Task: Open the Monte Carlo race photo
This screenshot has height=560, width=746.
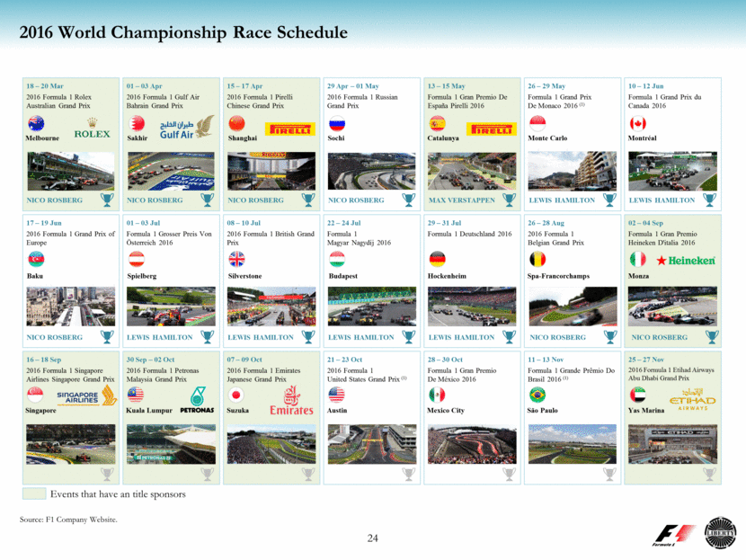Action: point(572,170)
